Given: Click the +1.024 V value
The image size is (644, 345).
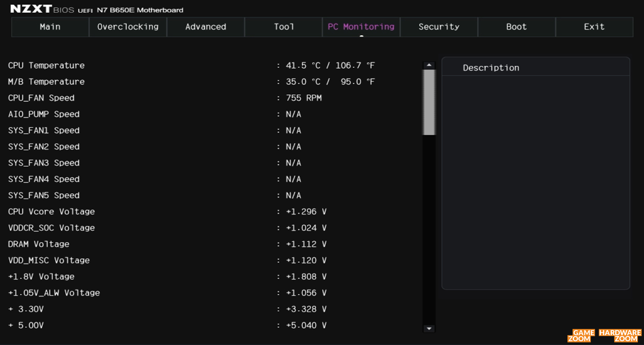Looking at the screenshot, I should [306, 228].
